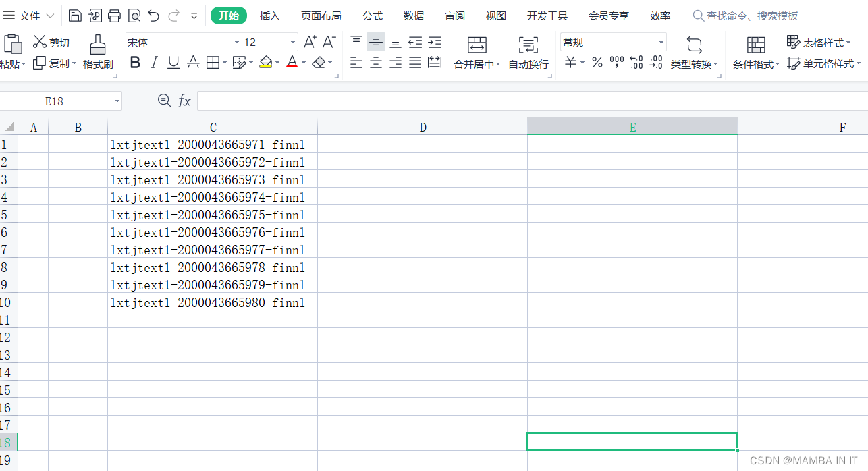Click the export/save-as icon beside Save

pos(95,16)
